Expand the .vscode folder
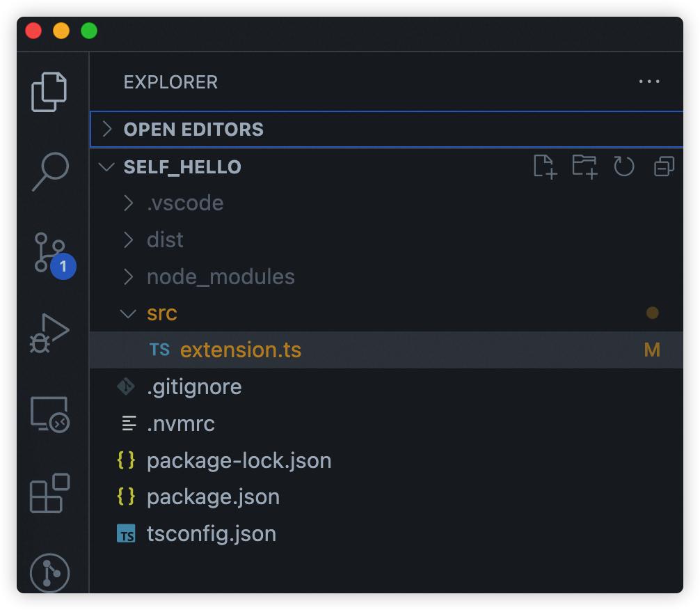Screen dimensions: 700x610 [x=184, y=203]
